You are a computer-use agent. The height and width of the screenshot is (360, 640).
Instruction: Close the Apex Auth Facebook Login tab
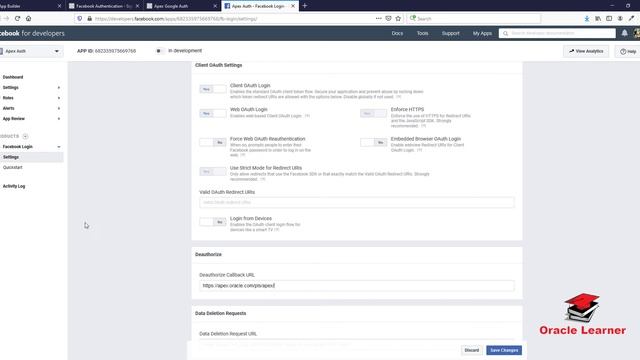[x=293, y=6]
